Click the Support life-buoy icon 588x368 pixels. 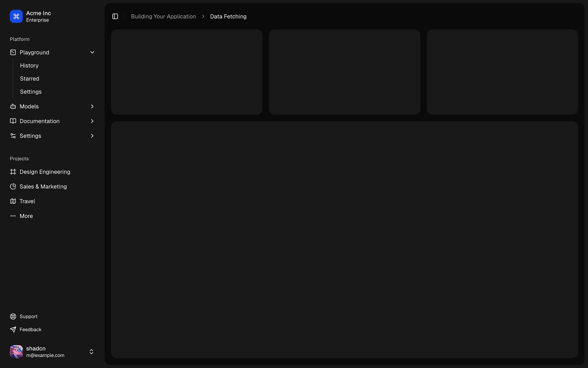click(13, 316)
